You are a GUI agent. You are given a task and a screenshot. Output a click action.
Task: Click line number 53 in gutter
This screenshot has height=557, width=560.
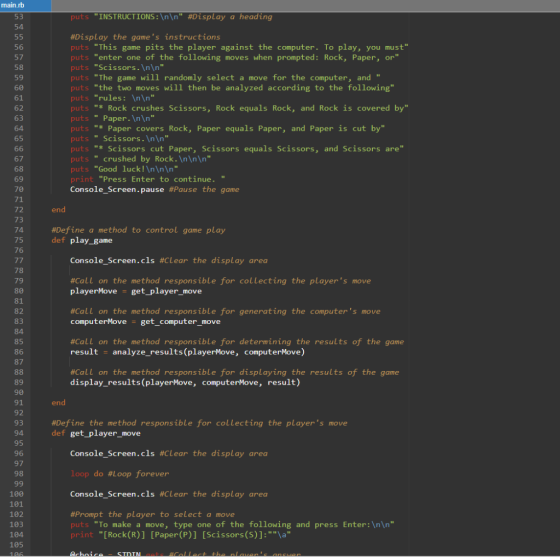coord(19,17)
